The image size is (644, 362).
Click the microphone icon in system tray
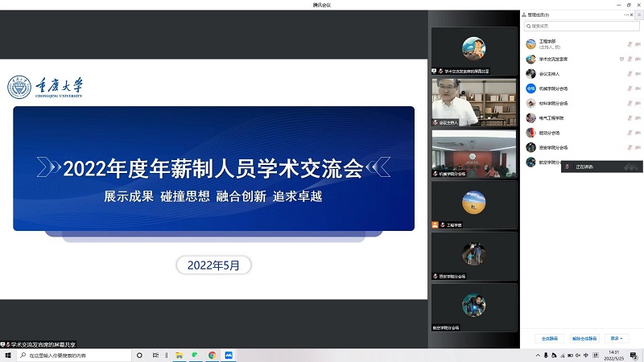(546, 356)
